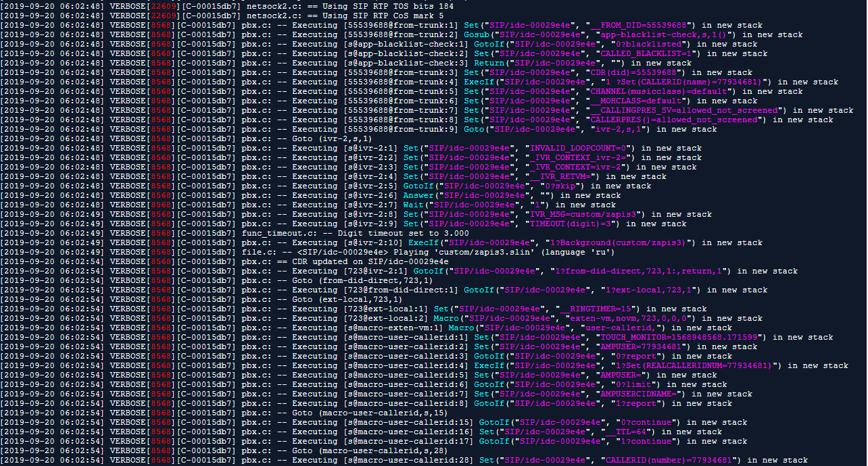Viewport: 868px width, 466px height.
Task: Click the "[723@ivr-2:1]" priority label
Action: tap(376, 271)
